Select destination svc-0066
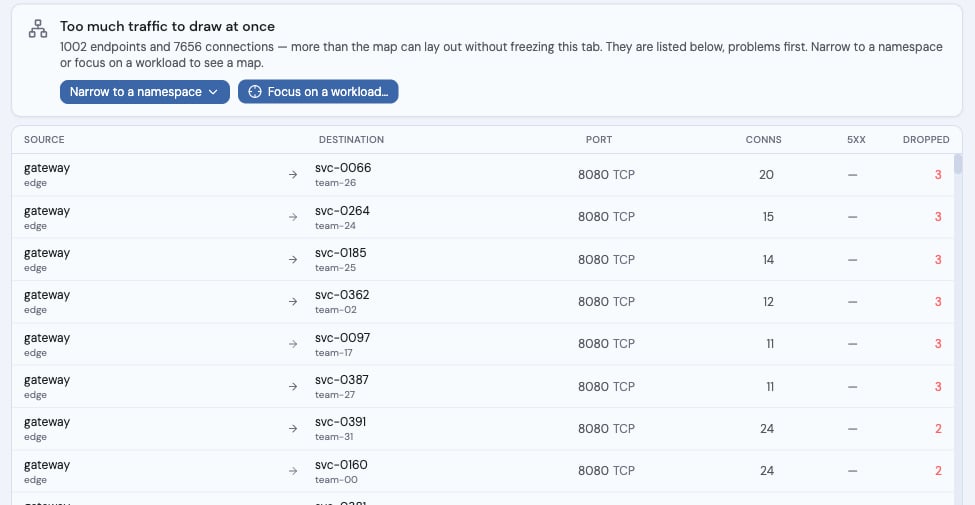The image size is (975, 505). pos(343,168)
